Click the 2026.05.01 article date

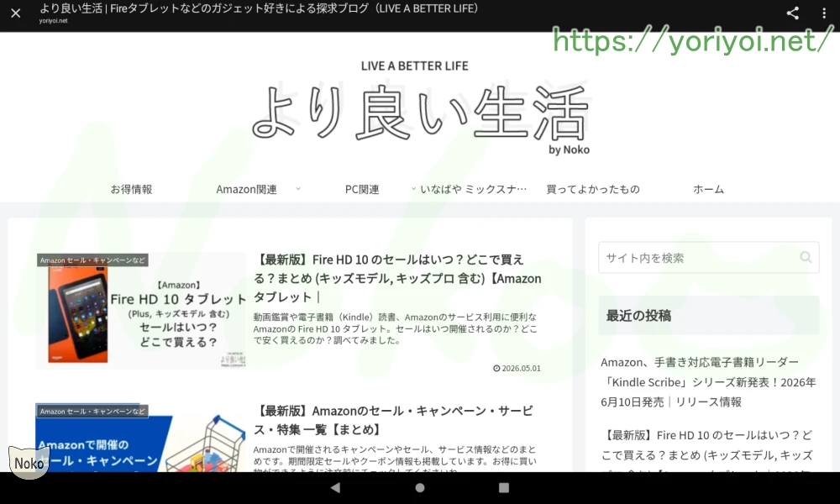pyautogui.click(x=517, y=368)
